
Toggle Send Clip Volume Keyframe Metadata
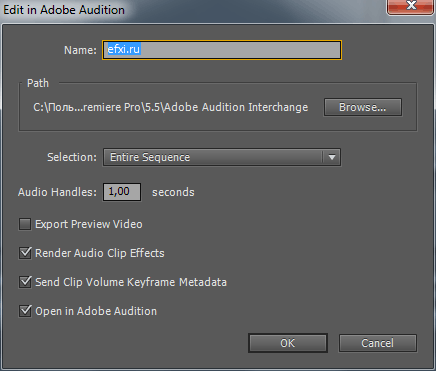(25, 282)
